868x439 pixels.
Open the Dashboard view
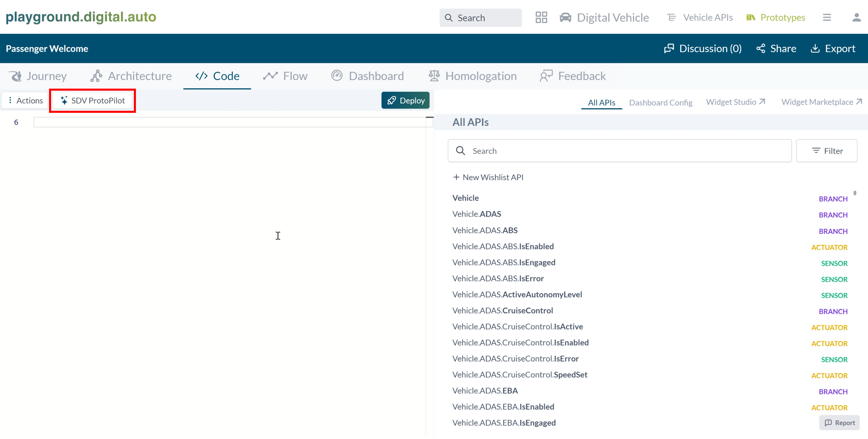click(367, 76)
